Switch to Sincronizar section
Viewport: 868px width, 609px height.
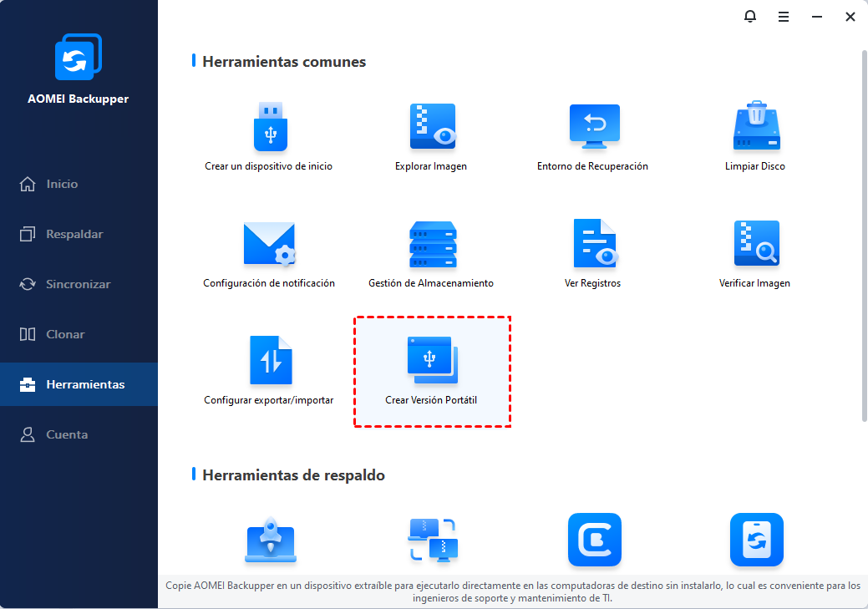(79, 284)
